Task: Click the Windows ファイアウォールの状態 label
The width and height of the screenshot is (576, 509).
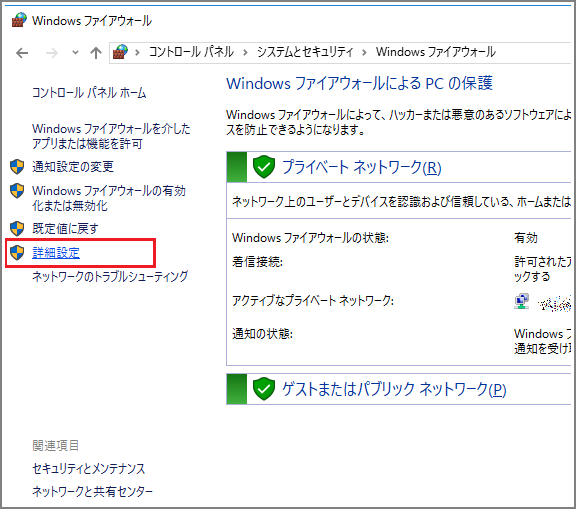Action: coord(310,238)
